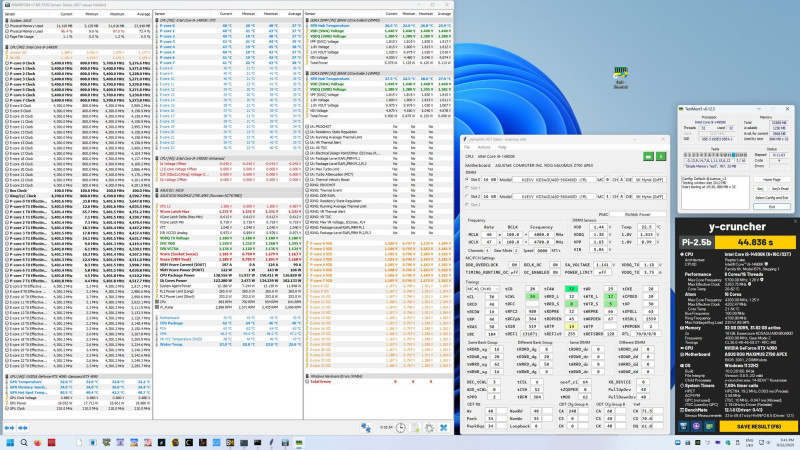Open HWiNFO network remote-monitoring icon
Viewport: 800px width, 450px height.
tap(366, 428)
